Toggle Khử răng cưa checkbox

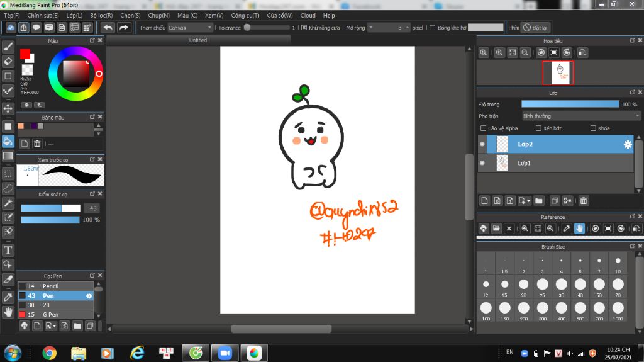304,28
